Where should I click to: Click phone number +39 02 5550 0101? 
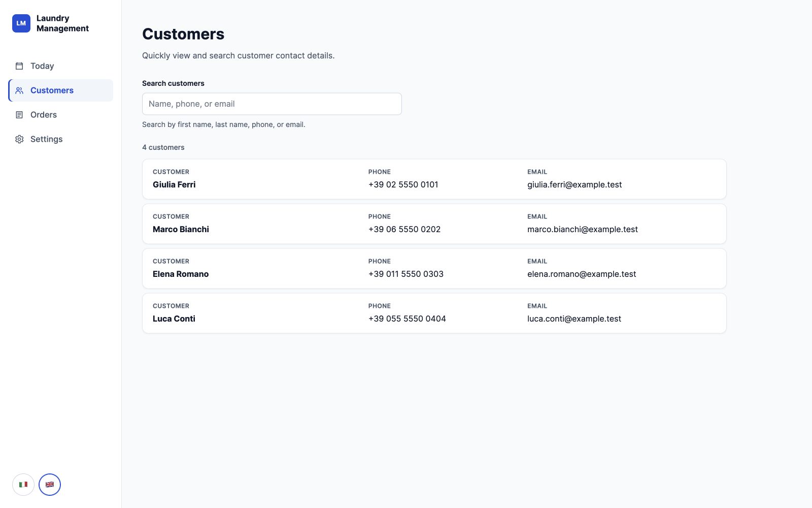pos(403,184)
